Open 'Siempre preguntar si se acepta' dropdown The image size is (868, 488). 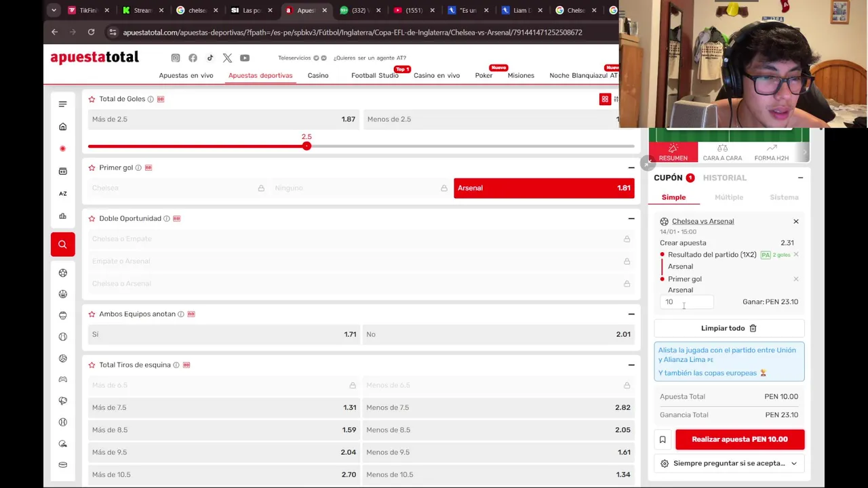[729, 464]
